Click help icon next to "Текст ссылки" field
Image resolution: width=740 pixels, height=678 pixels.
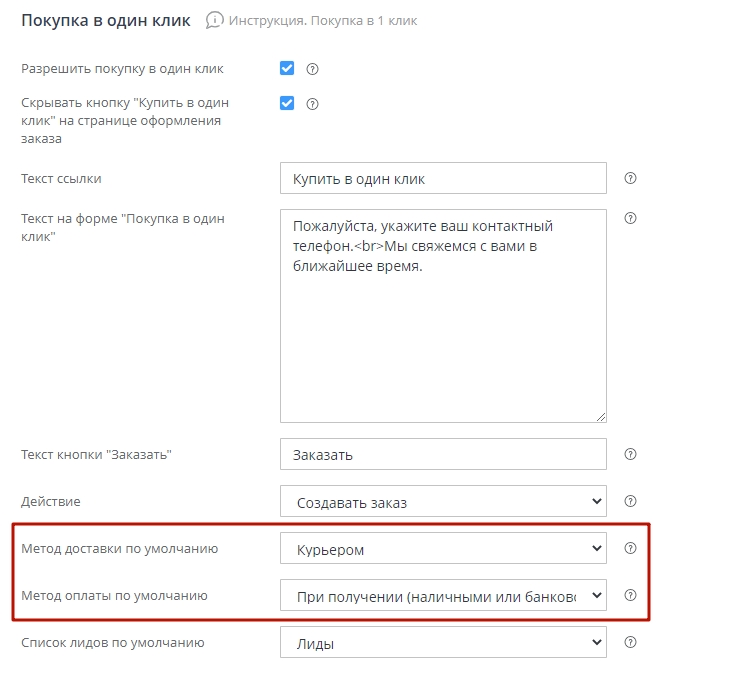pos(630,178)
